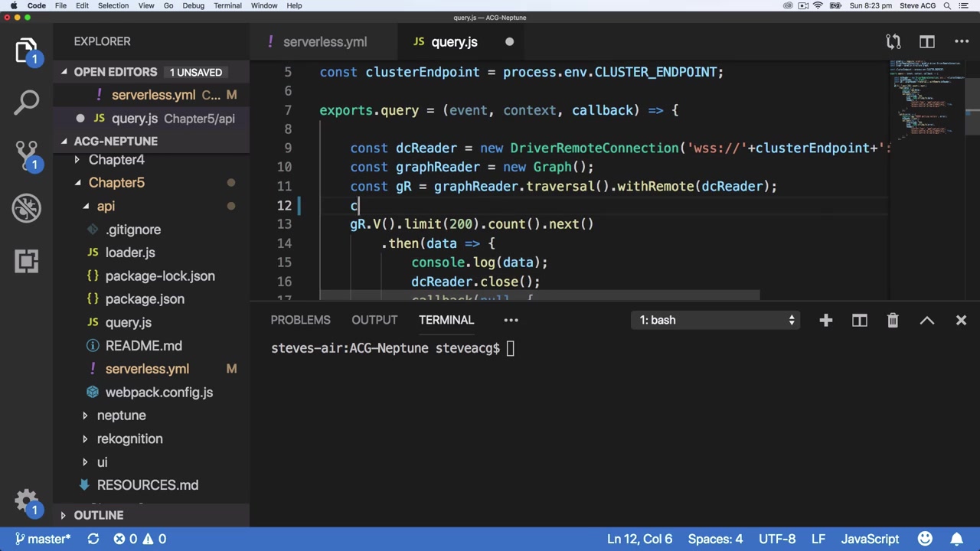Open the Debug view icon

pyautogui.click(x=26, y=208)
